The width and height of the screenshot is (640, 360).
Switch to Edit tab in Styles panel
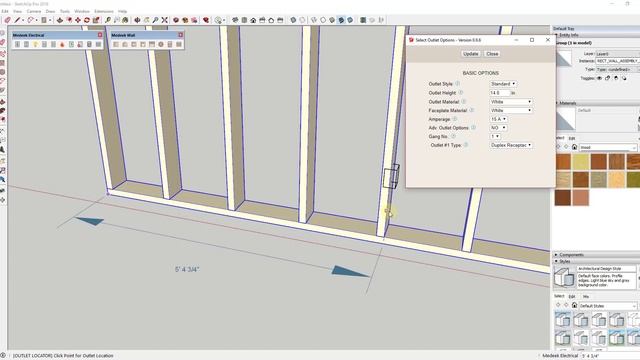(572, 296)
